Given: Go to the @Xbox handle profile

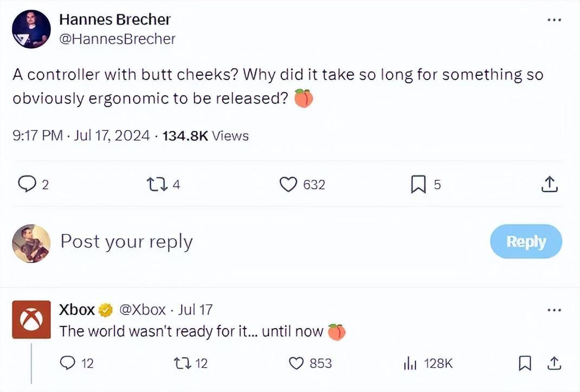Looking at the screenshot, I should coord(142,310).
